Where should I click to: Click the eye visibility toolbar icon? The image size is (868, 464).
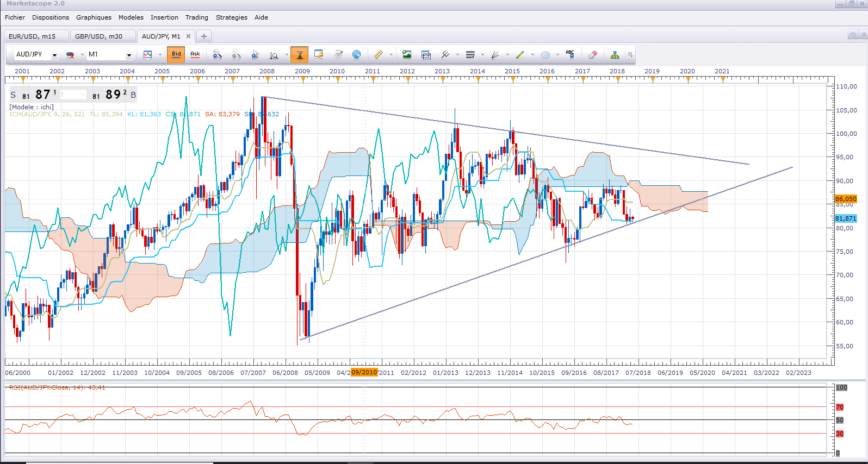(x=338, y=55)
